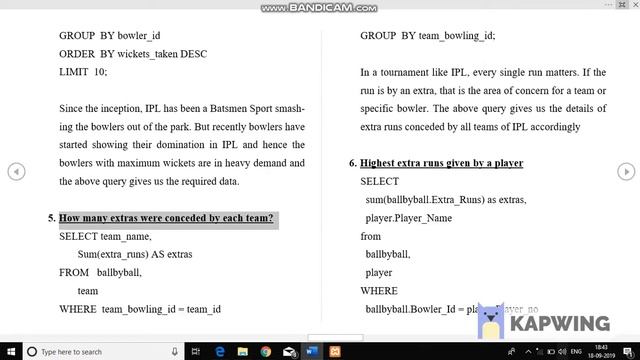Click text 'extra runs conceded by all teams of IPL accordingly'
The image size is (640, 360).
(x=470, y=127)
